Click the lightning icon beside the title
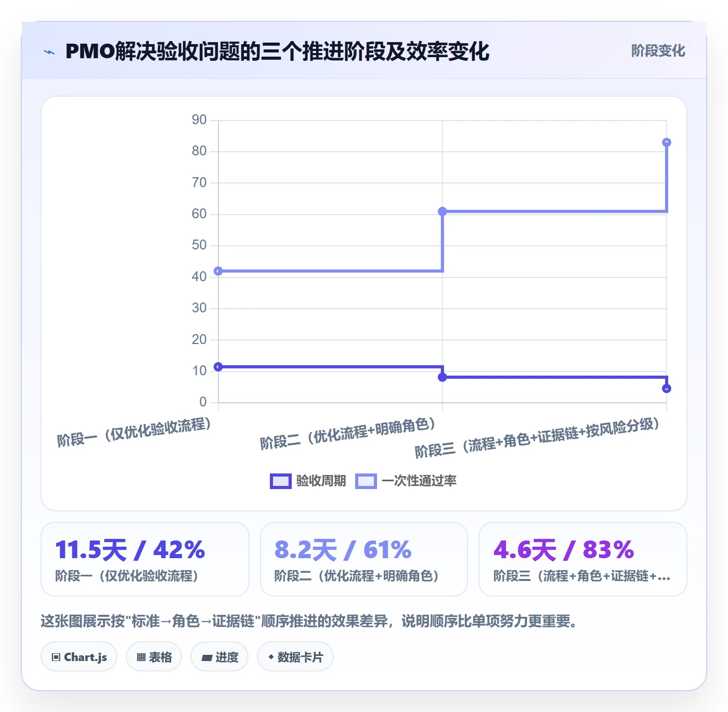The height and width of the screenshot is (712, 728). point(49,52)
